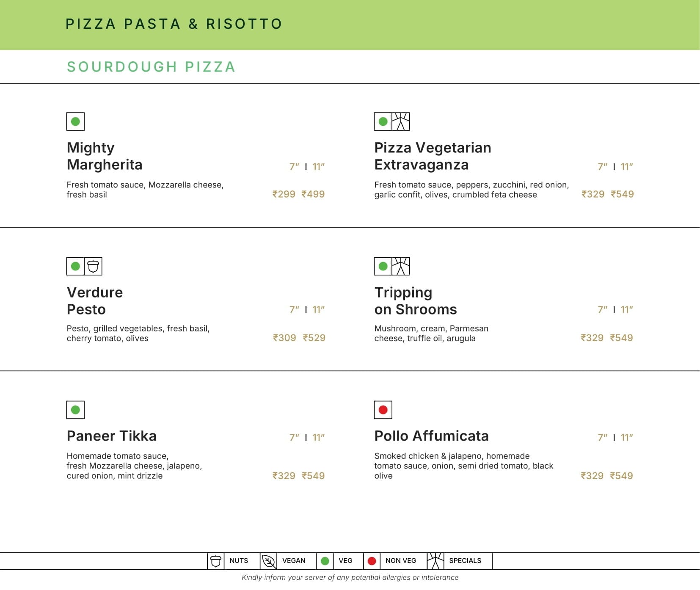Click the ₹309 price for Verdure Pesto

point(284,338)
